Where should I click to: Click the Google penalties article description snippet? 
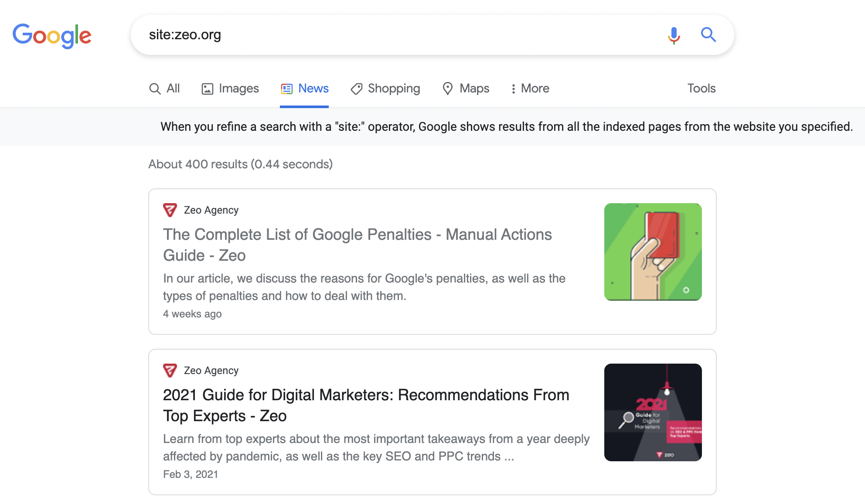[364, 287]
